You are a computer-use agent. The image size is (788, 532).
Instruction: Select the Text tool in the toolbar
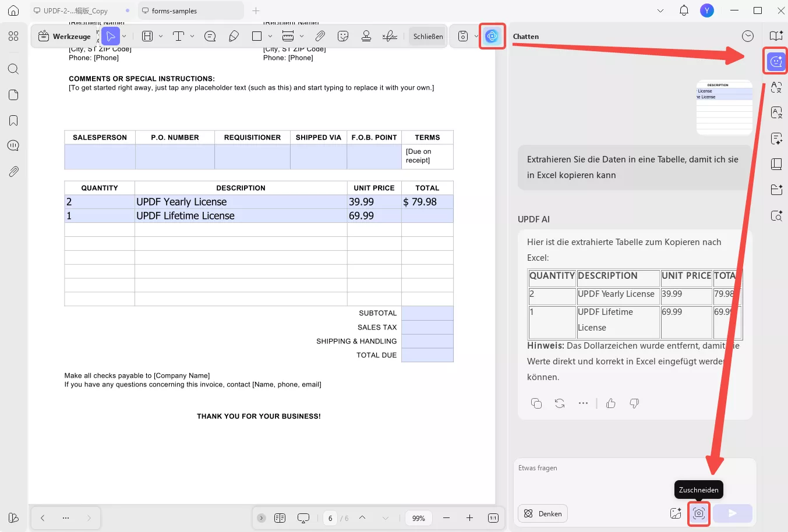click(x=179, y=36)
